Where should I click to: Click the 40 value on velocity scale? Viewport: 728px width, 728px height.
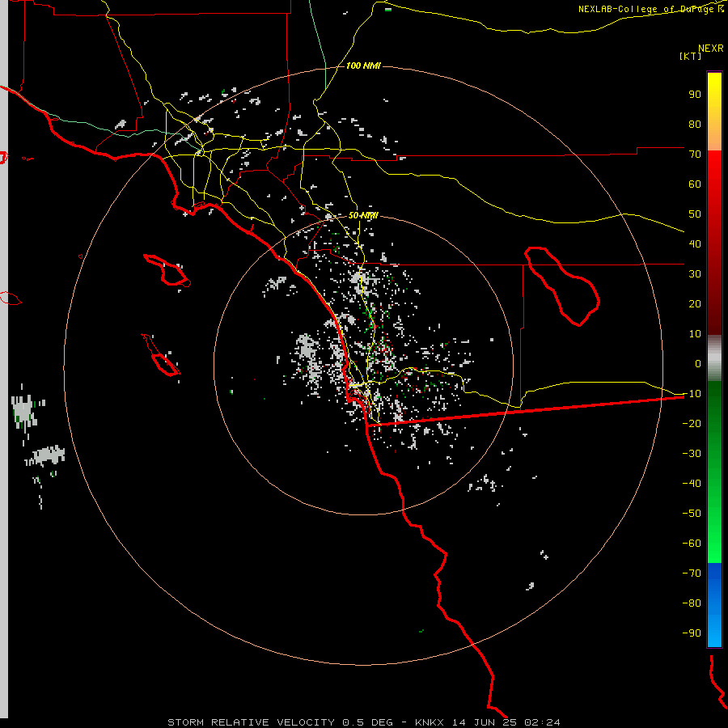(x=695, y=243)
